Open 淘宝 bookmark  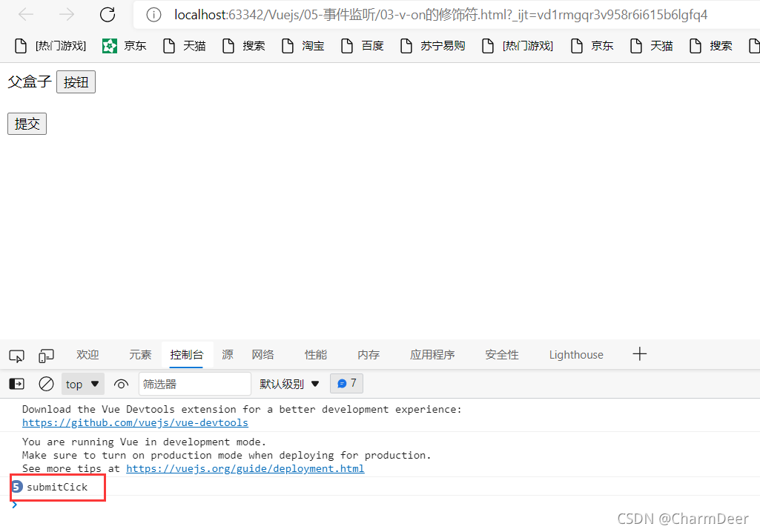(x=303, y=46)
